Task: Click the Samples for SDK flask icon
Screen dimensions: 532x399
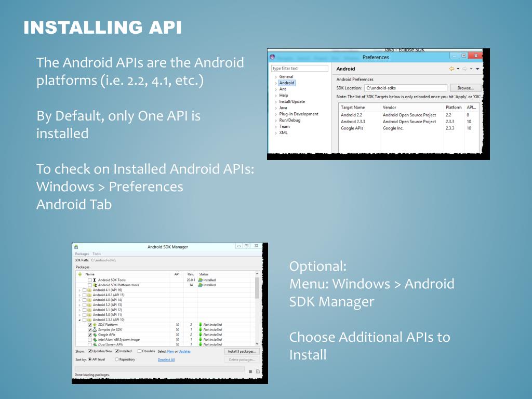Action: coord(95,330)
